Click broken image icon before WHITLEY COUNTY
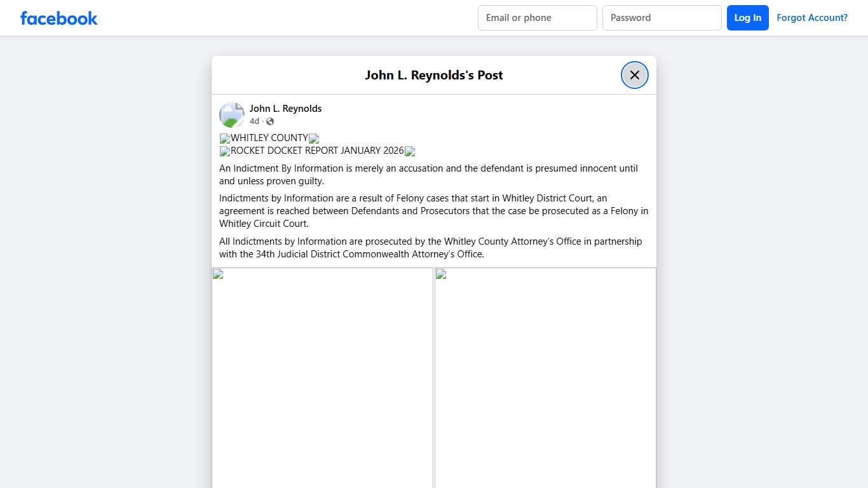 [x=224, y=138]
